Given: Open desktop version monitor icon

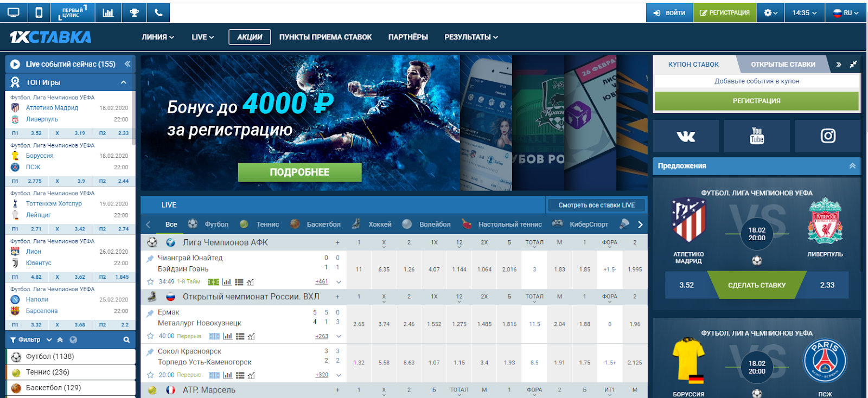Looking at the screenshot, I should 13,12.
